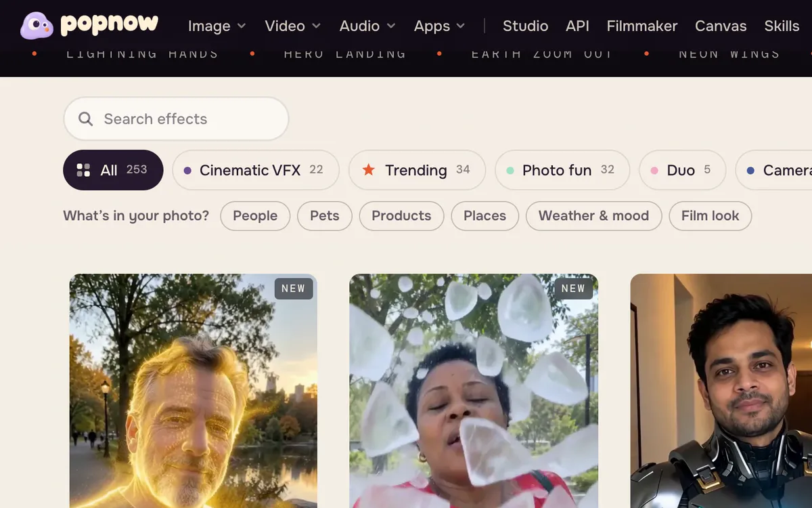Expand the Apps dropdown menu
Screen dimensions: 812x508
click(440, 26)
